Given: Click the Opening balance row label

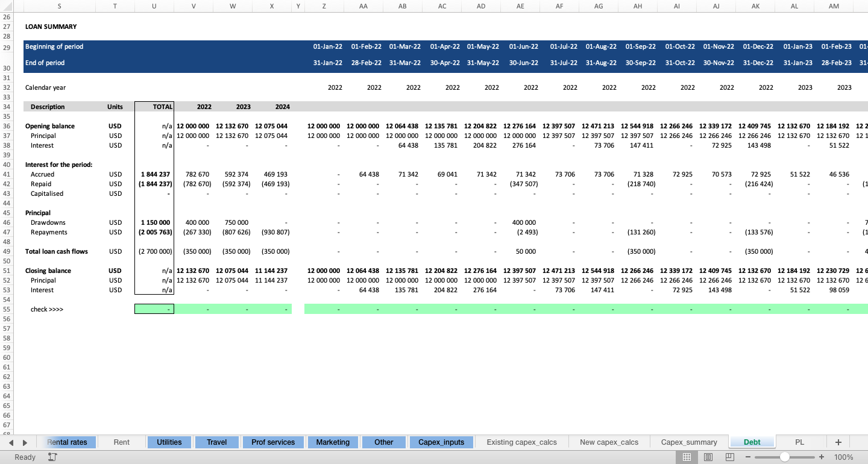Looking at the screenshot, I should click(x=50, y=126).
